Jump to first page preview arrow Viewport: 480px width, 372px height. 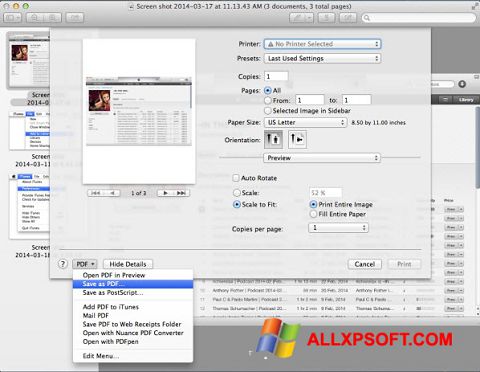click(x=96, y=193)
